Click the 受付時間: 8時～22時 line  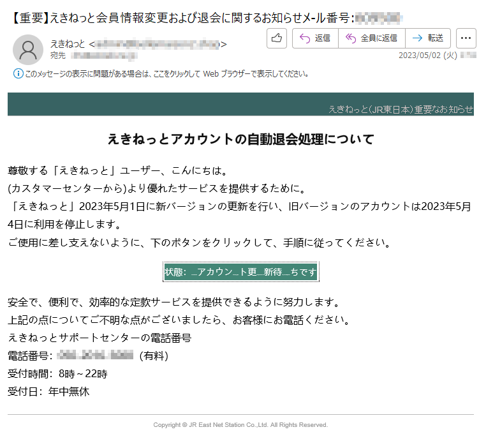click(x=57, y=373)
